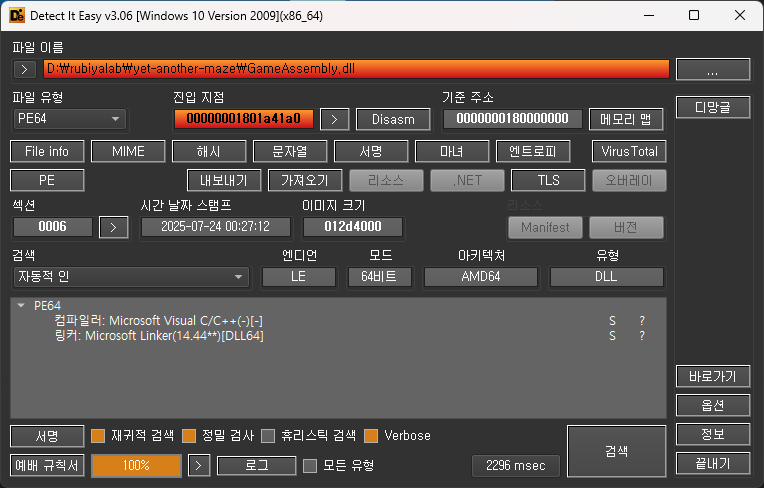This screenshot has height=488, width=764.
Task: Open the PE64 file type dropdown
Action: [x=69, y=119]
